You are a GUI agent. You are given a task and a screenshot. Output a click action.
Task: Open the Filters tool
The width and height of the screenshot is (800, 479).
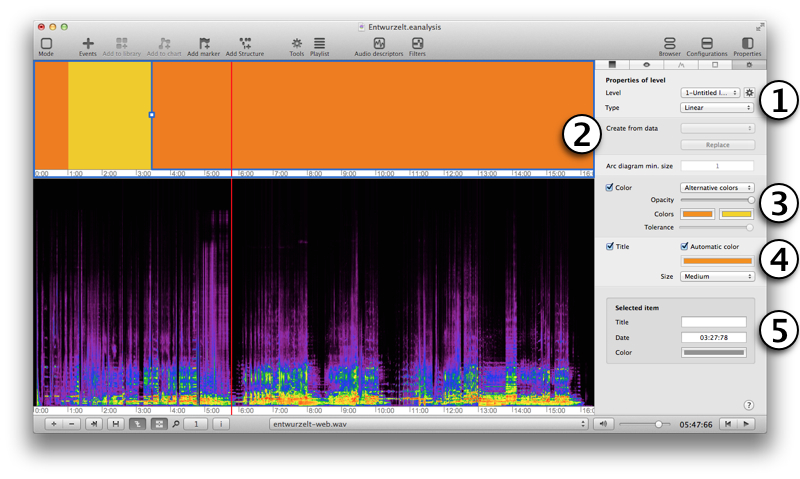coord(417,44)
